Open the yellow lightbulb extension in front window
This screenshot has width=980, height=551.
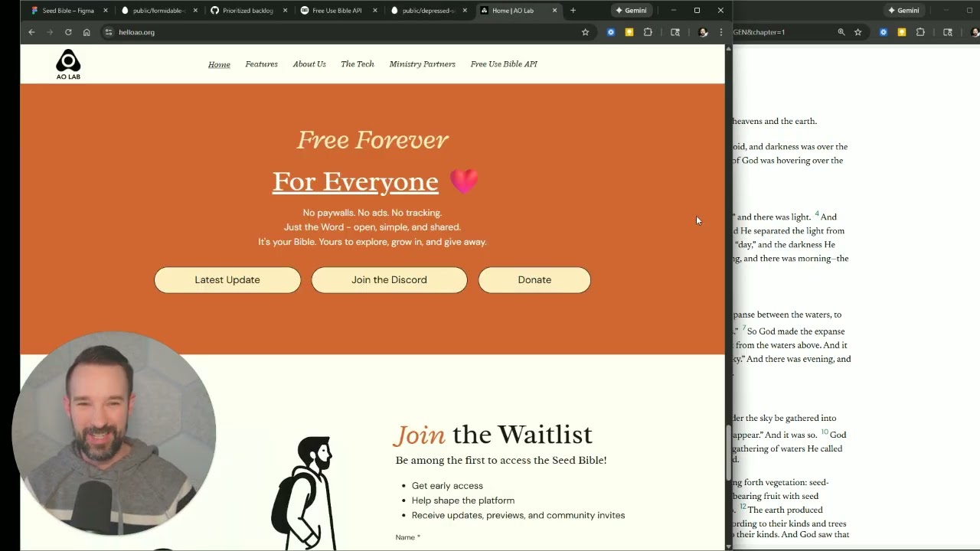pos(629,32)
